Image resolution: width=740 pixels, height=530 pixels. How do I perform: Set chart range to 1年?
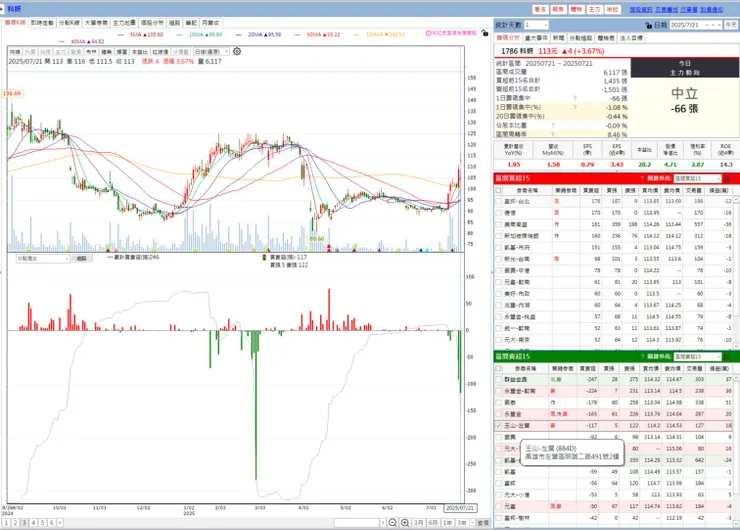pyautogui.click(x=447, y=522)
